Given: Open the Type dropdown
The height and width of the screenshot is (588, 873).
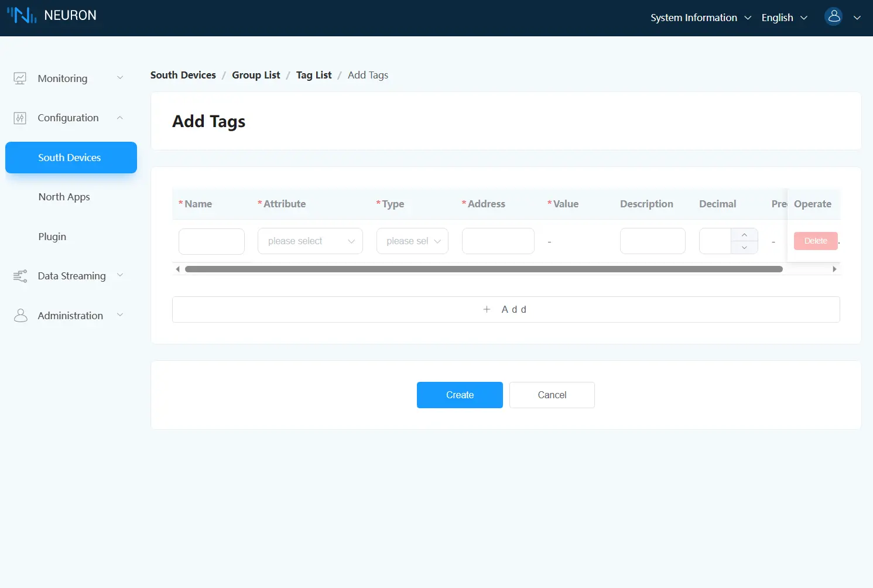Looking at the screenshot, I should tap(412, 241).
